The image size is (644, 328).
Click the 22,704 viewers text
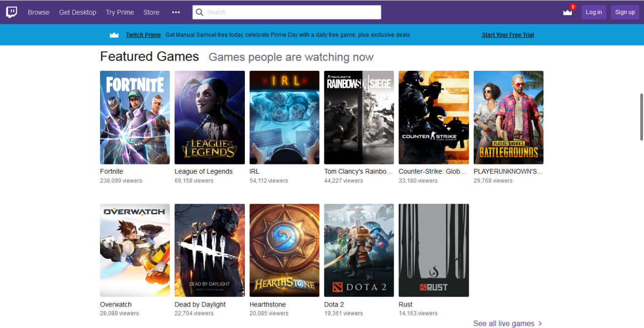pos(194,313)
